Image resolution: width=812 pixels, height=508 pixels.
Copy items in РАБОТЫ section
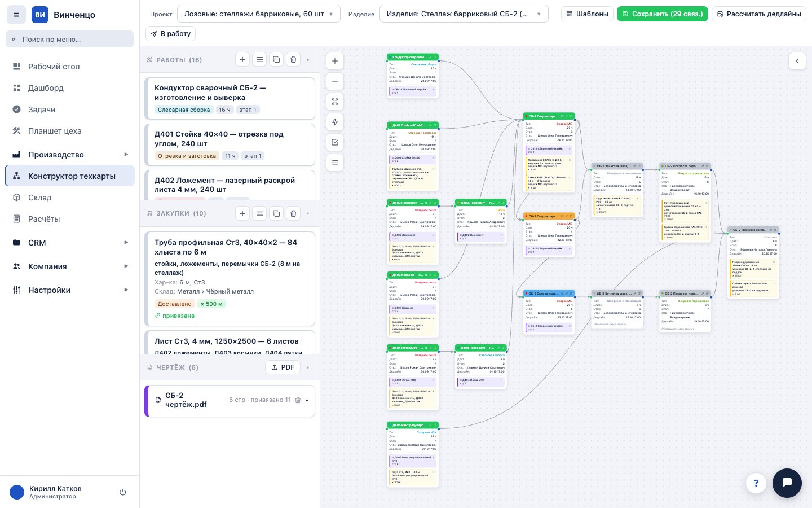[276, 59]
